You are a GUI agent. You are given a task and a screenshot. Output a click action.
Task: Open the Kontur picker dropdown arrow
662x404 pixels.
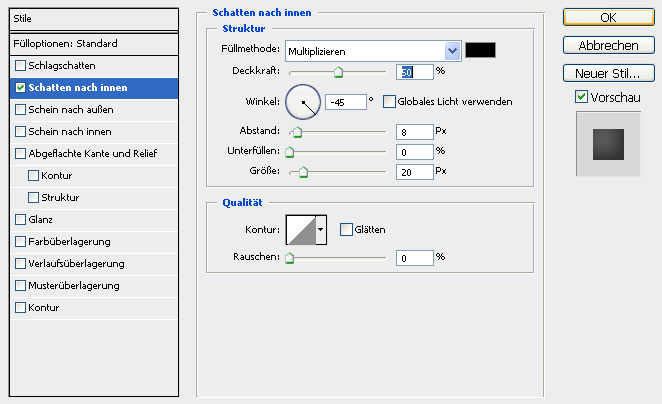321,230
